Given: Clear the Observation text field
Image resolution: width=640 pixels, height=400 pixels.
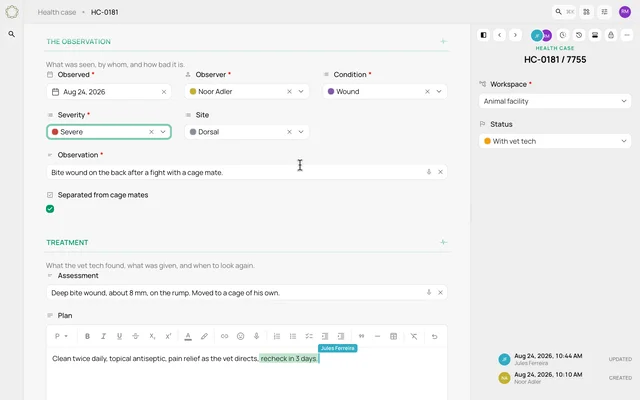Looking at the screenshot, I should [x=440, y=172].
